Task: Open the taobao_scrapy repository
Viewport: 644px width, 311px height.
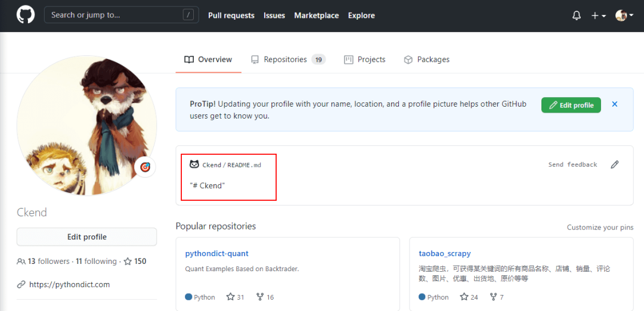Action: (444, 253)
